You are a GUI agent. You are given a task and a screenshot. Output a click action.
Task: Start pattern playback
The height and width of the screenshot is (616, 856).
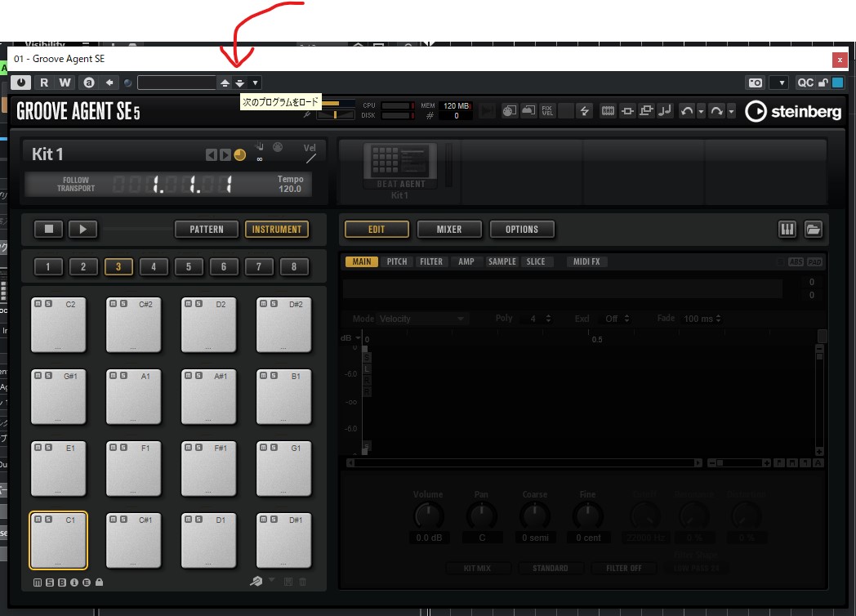[x=83, y=230]
